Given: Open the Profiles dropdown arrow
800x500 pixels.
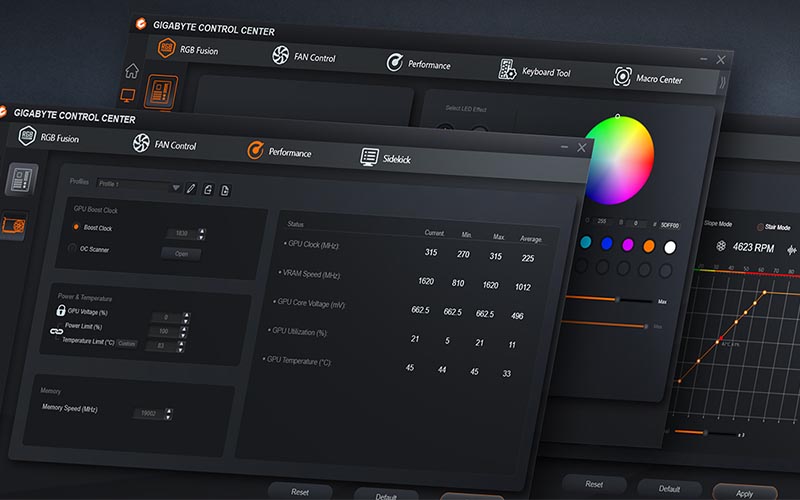Looking at the screenshot, I should tap(176, 188).
